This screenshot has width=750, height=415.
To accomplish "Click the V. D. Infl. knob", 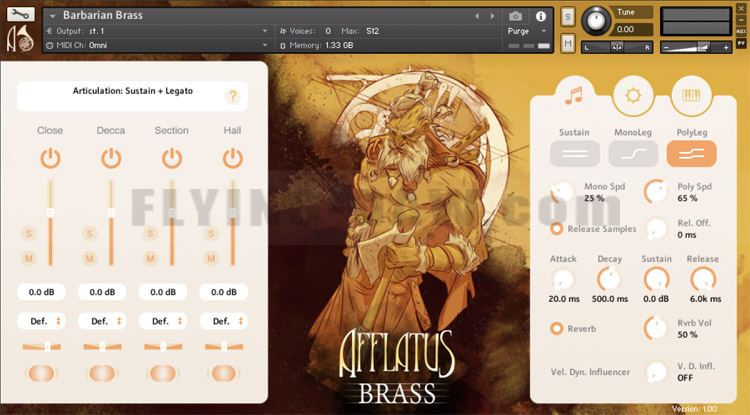I will pyautogui.click(x=656, y=372).
